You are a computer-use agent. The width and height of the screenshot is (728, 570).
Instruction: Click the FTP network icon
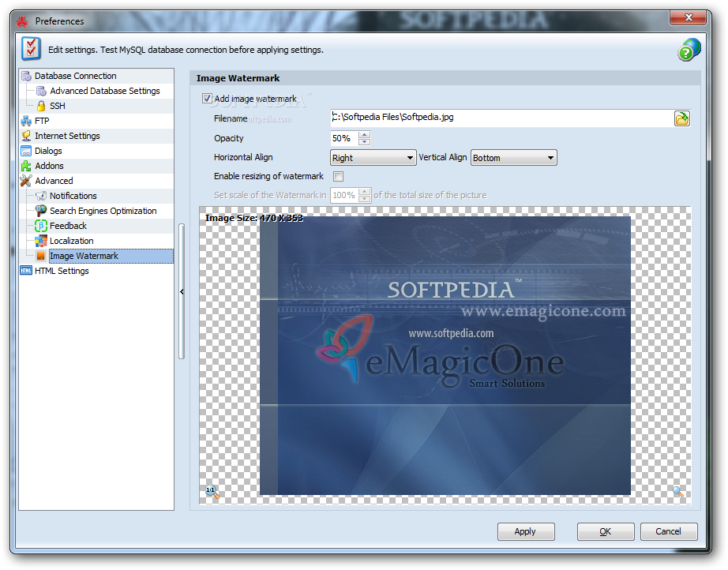click(27, 121)
